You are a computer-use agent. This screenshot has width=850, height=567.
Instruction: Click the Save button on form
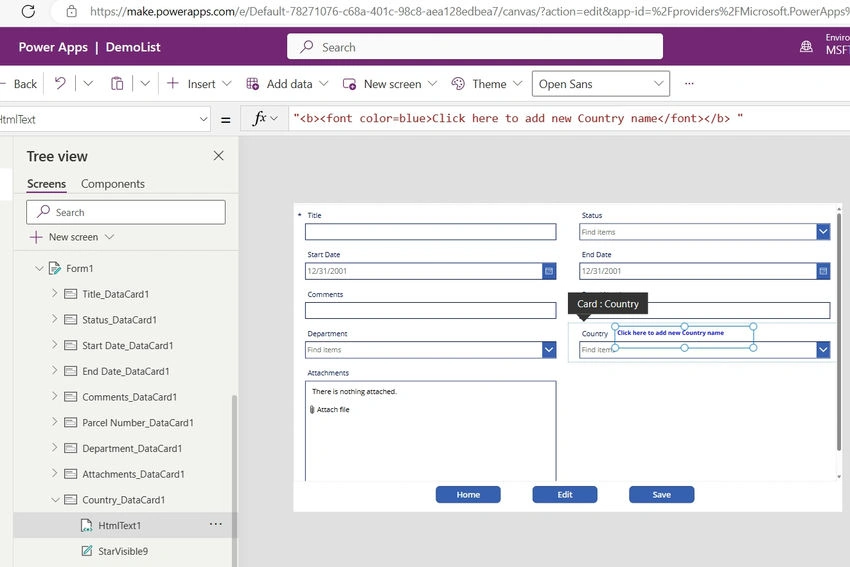pos(661,494)
